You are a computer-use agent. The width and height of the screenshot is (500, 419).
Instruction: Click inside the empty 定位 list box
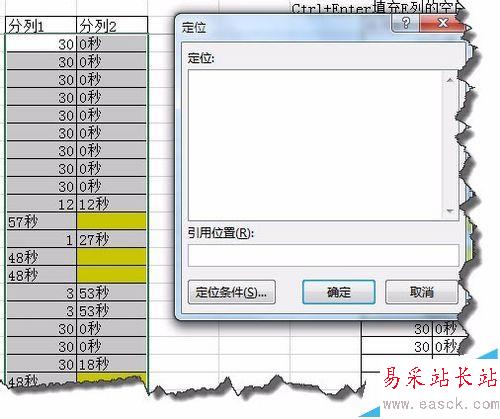pos(316,145)
